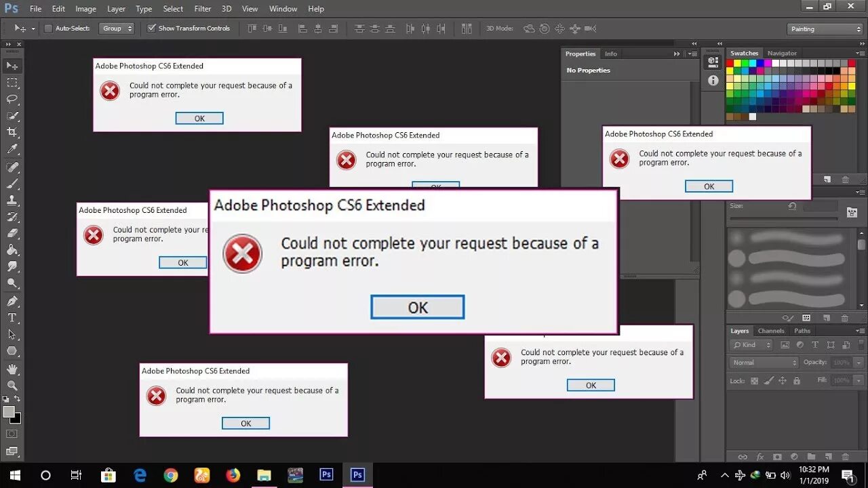This screenshot has width=868, height=488.
Task: Click Link layers icon in Layers panel
Action: 743,457
